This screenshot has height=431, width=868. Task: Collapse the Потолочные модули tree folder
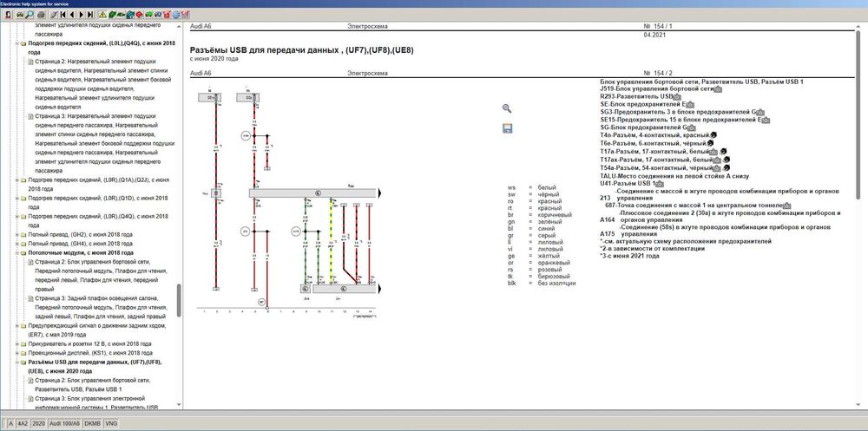point(17,252)
